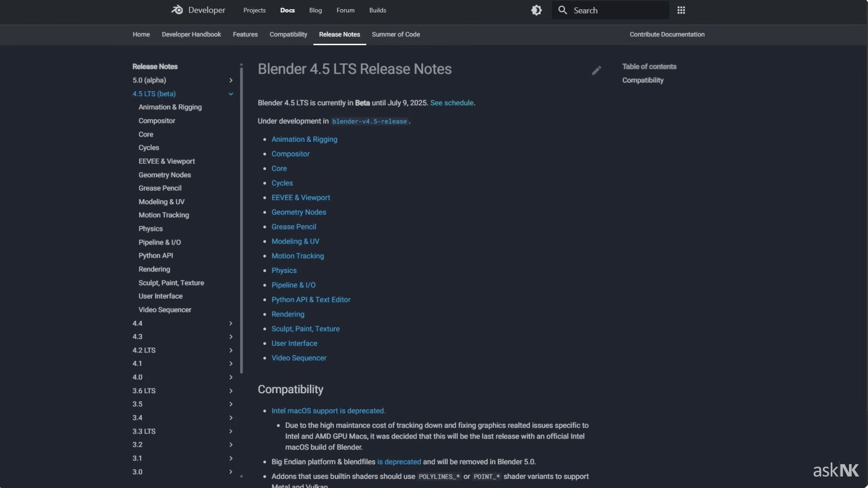Click the Motion Tracking content link
The image size is (868, 488).
[x=298, y=256]
